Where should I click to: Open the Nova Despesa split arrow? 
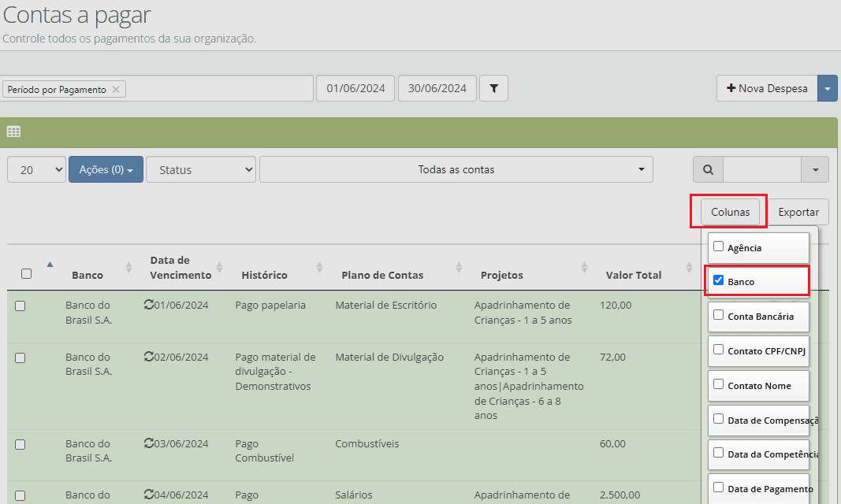(x=828, y=88)
